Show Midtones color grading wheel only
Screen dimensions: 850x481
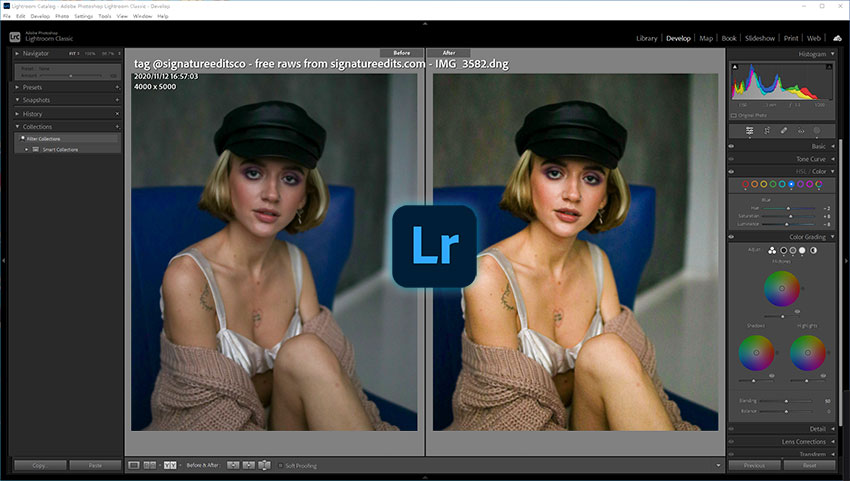[x=793, y=250]
